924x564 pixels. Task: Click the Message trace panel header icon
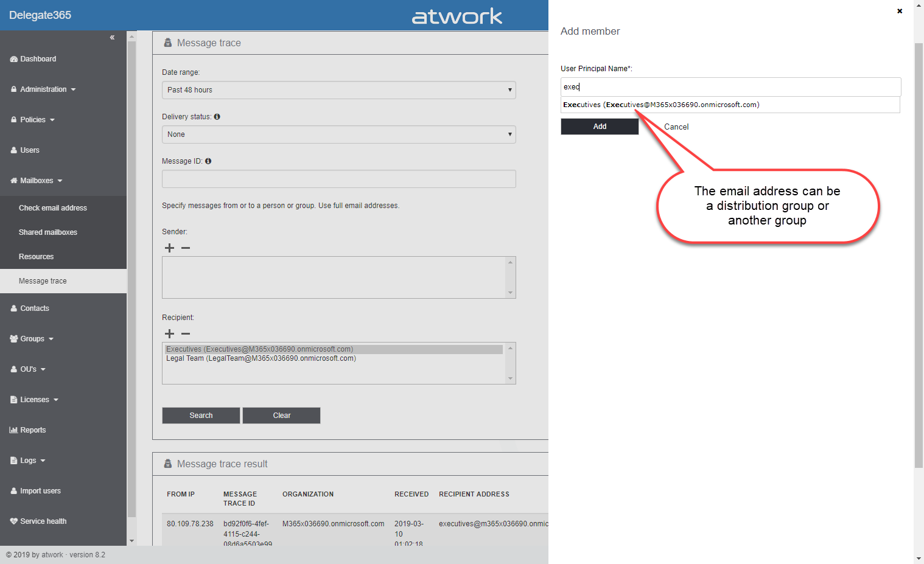pos(168,43)
